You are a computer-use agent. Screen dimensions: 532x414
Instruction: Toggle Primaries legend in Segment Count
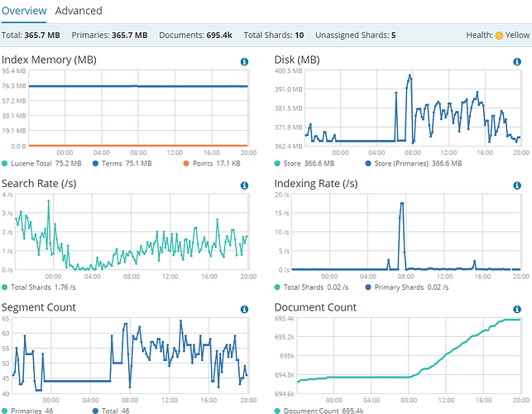tap(27, 410)
